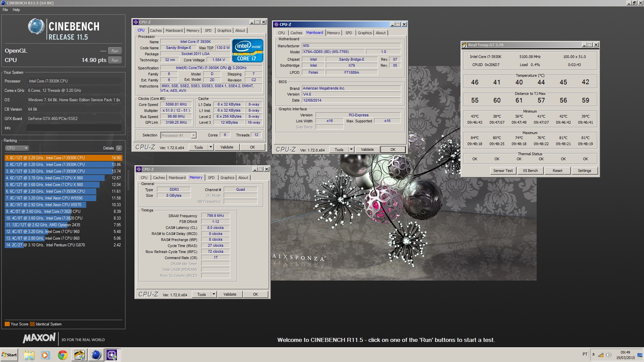This screenshot has height=362, width=644.
Task: Click the Multiplier value x 51.0 field
Action: pyautogui.click(x=176, y=110)
